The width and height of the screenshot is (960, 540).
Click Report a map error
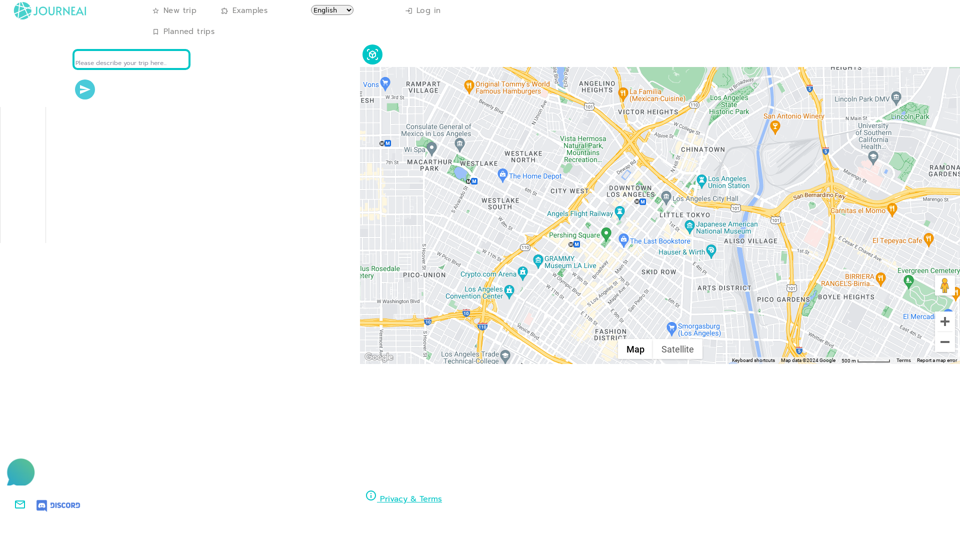pyautogui.click(x=936, y=361)
